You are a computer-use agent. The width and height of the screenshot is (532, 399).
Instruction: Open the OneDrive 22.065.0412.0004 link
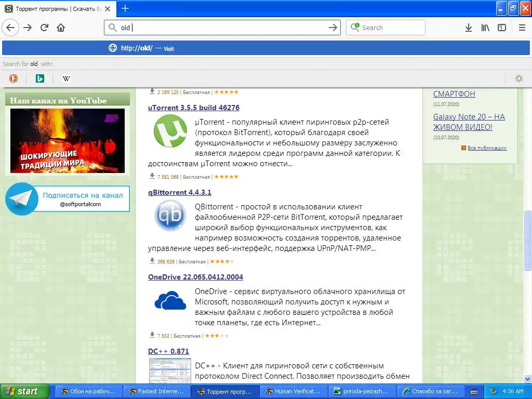[x=195, y=277]
